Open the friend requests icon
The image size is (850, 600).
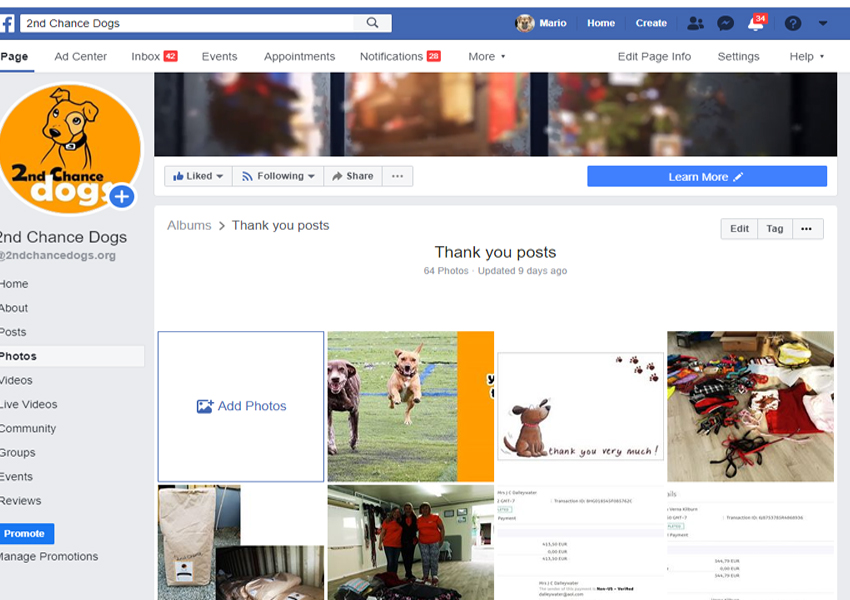695,23
